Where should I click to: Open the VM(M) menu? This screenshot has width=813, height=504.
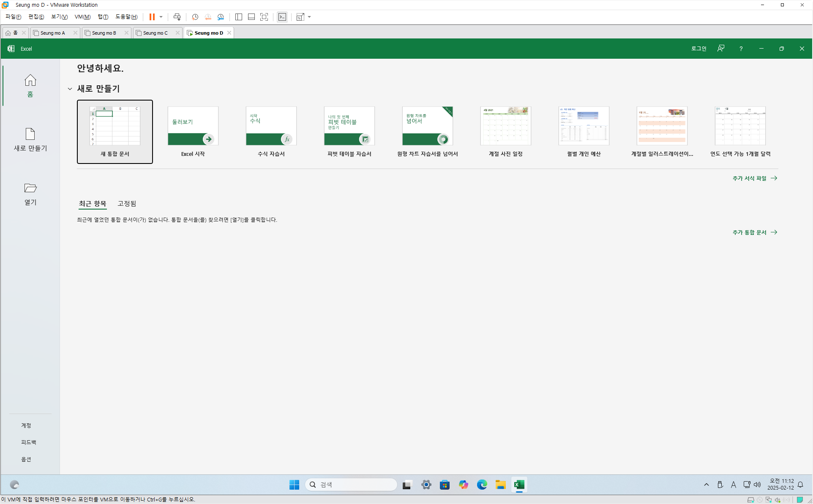(x=82, y=17)
